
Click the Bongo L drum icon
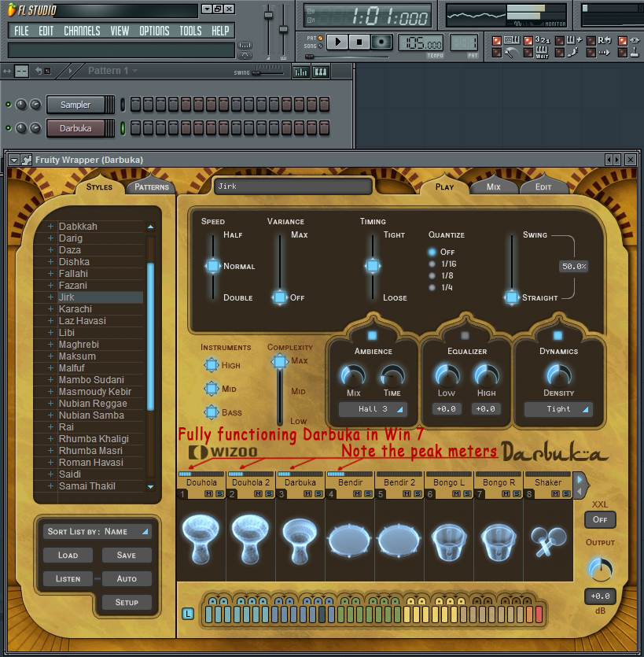pos(450,540)
